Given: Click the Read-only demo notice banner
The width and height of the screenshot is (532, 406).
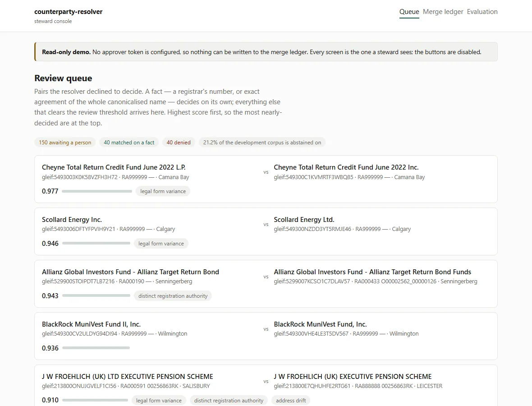Looking at the screenshot, I should point(266,52).
